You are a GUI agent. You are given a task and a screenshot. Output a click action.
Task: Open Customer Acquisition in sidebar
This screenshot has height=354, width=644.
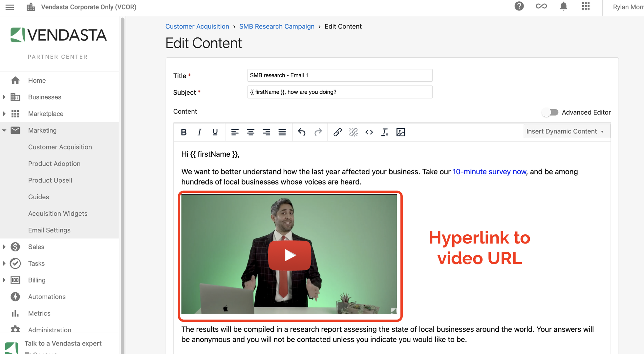point(60,147)
